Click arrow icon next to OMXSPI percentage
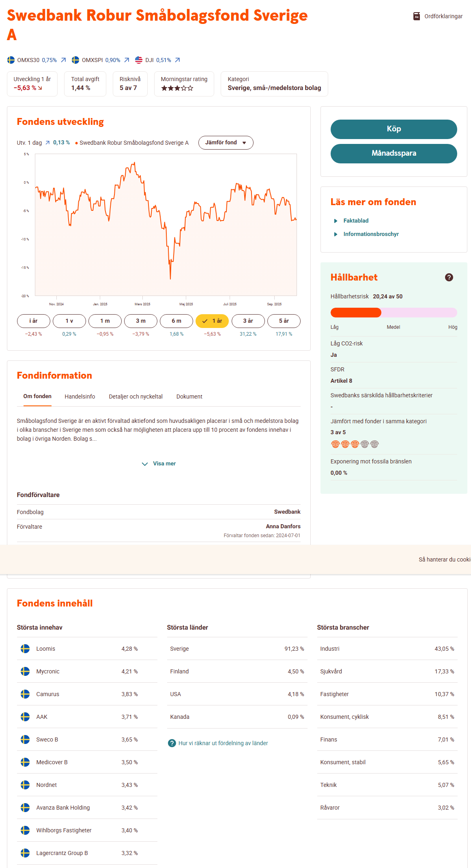Image resolution: width=471 pixels, height=868 pixels. [127, 60]
